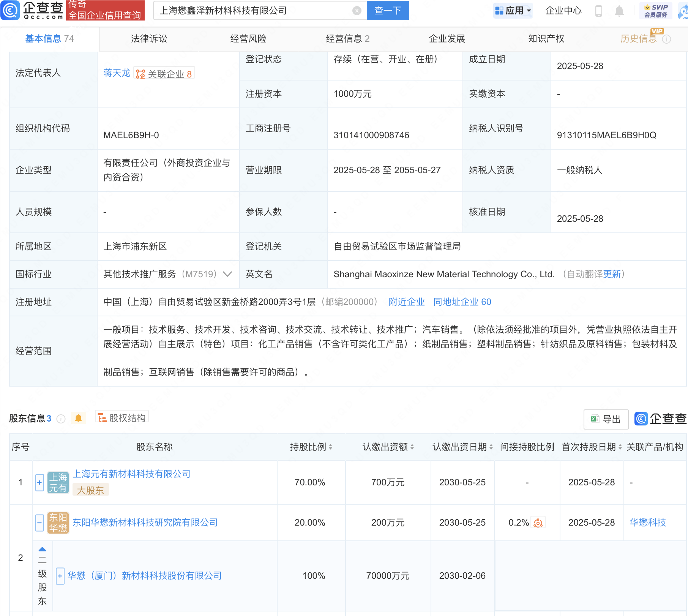
Task: Clear the search box with the X icon
Action: coord(357,11)
